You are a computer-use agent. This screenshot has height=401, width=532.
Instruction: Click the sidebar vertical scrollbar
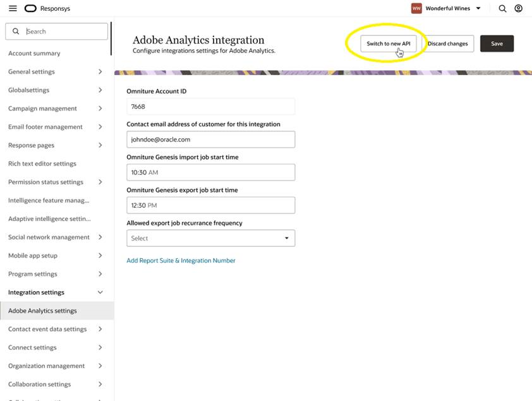tap(111, 39)
